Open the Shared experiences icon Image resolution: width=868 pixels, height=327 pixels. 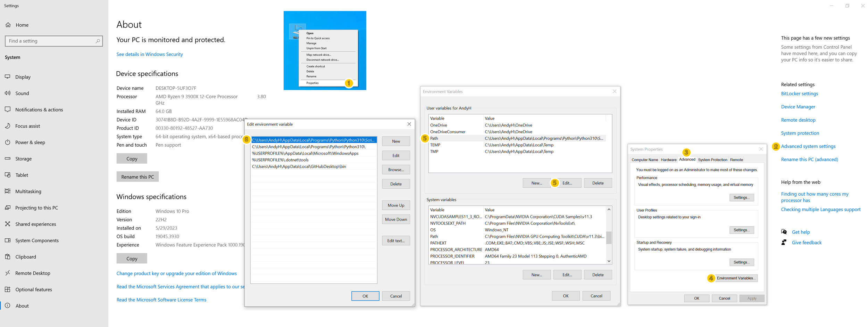point(8,224)
